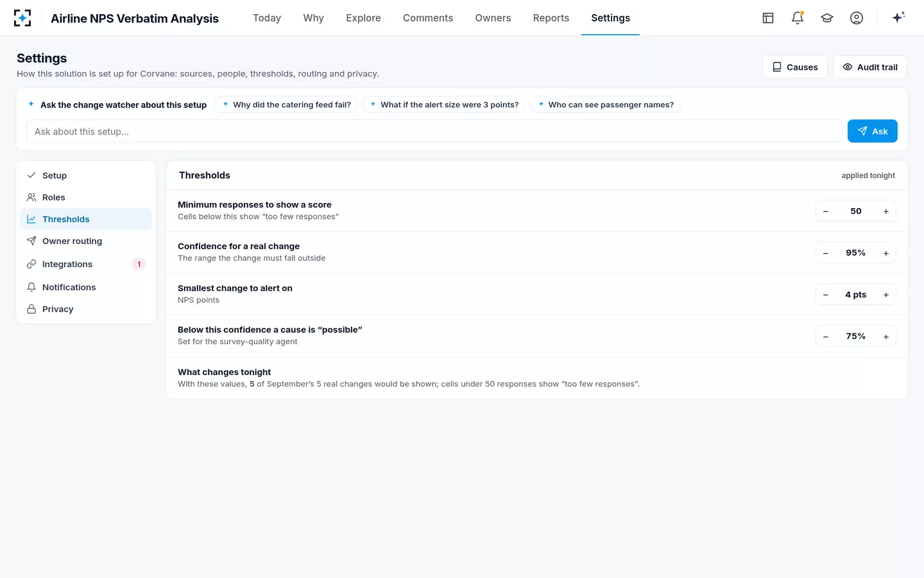Switch to the Comments tab

[x=428, y=18]
